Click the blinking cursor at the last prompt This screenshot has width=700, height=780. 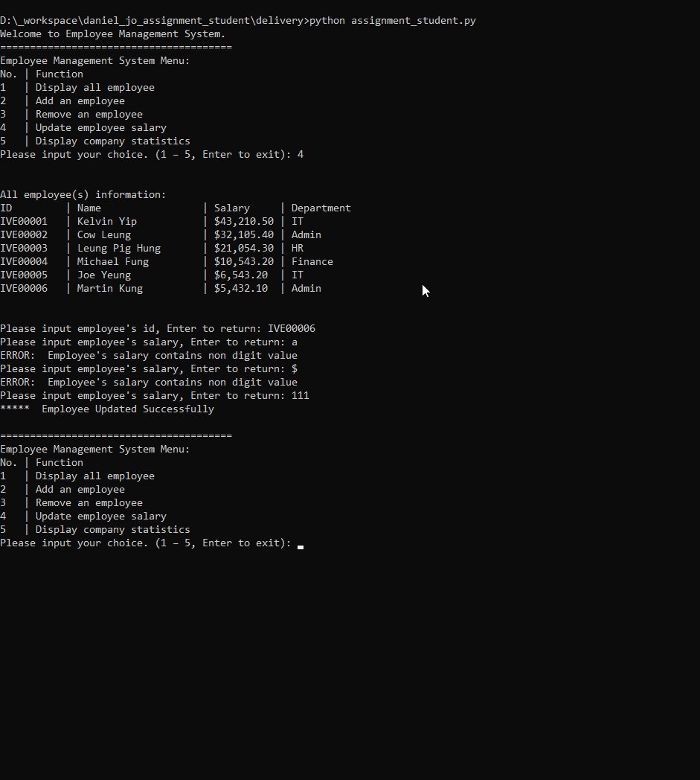coord(301,546)
